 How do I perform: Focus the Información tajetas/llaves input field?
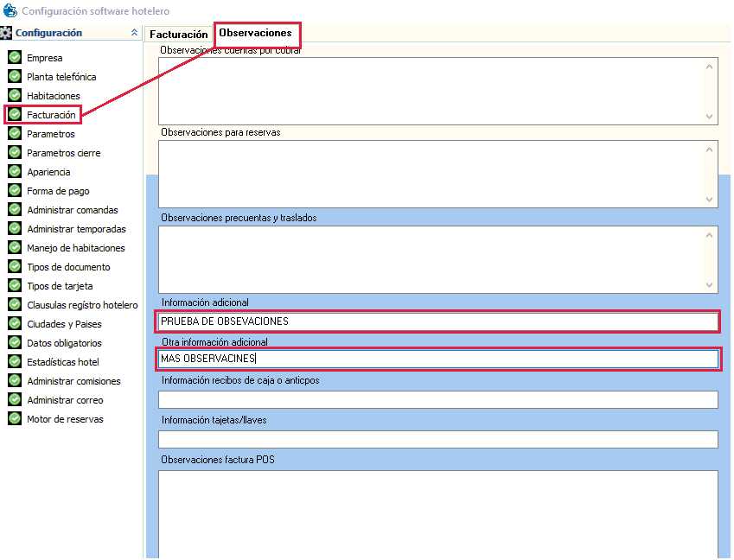coord(437,439)
